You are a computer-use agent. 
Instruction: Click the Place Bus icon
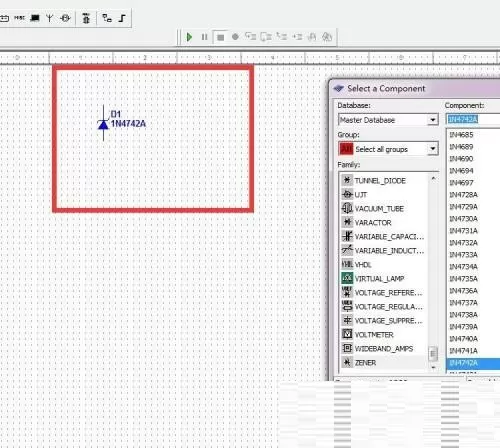(122, 18)
